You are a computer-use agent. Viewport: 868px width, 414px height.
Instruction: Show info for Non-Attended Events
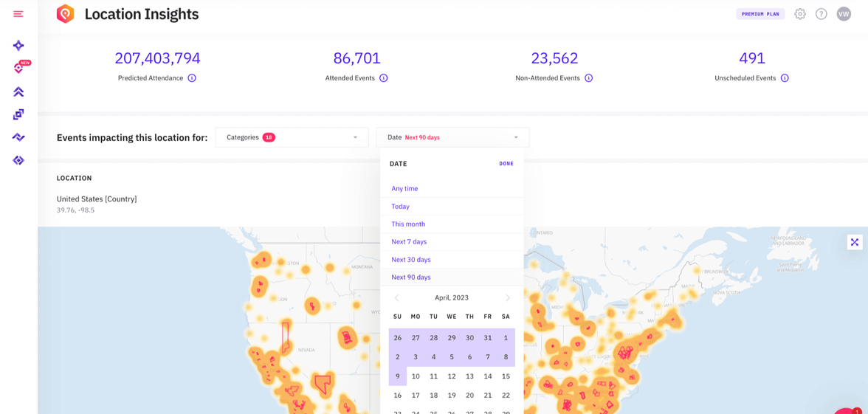pyautogui.click(x=589, y=78)
